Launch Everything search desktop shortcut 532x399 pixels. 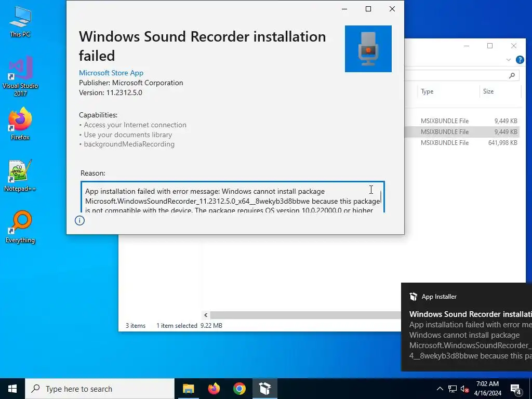coord(20,227)
